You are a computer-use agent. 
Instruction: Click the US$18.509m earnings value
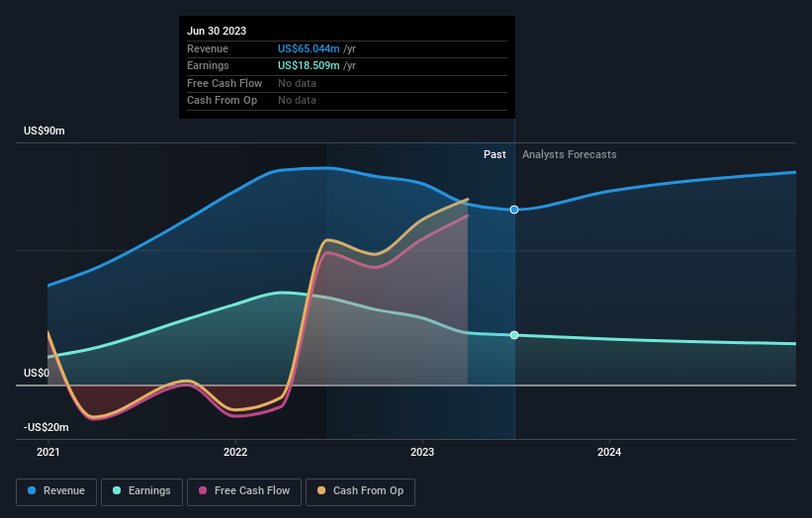tap(309, 65)
